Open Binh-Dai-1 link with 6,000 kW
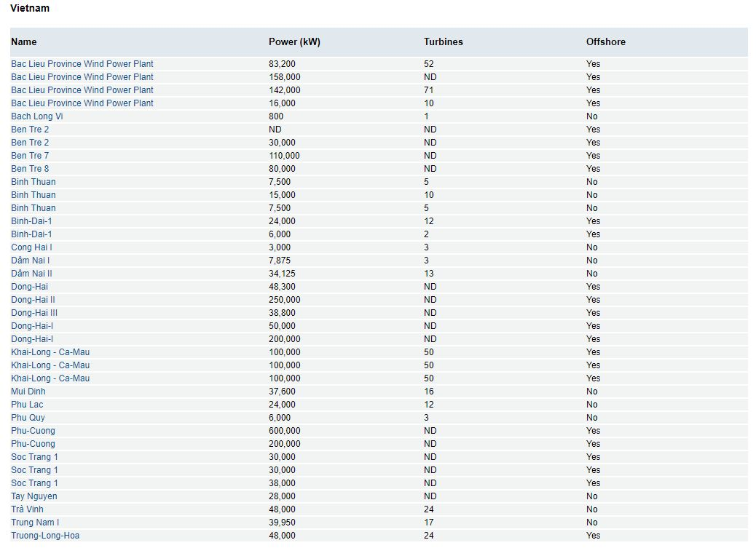 pos(31,234)
